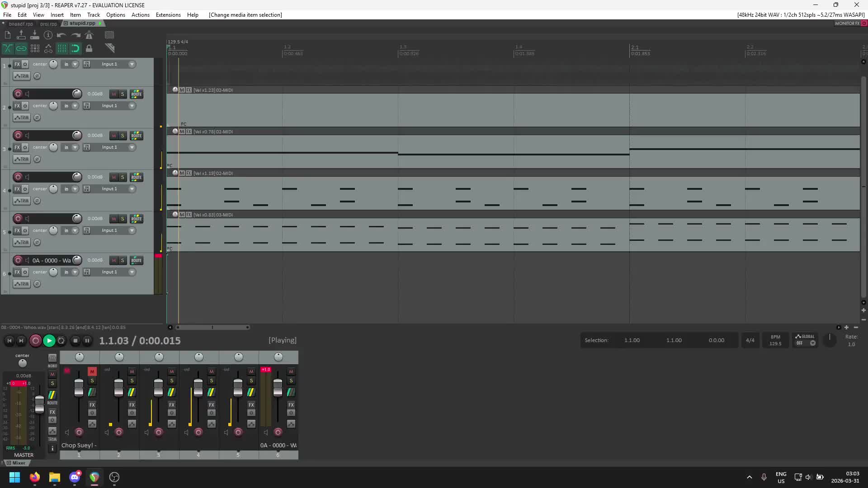The width and height of the screenshot is (868, 488).
Task: Toggle ripple editing grid icon
Action: point(35,48)
